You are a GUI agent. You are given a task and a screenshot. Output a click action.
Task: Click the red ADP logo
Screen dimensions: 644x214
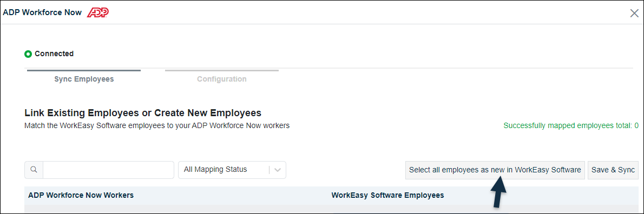click(x=98, y=12)
